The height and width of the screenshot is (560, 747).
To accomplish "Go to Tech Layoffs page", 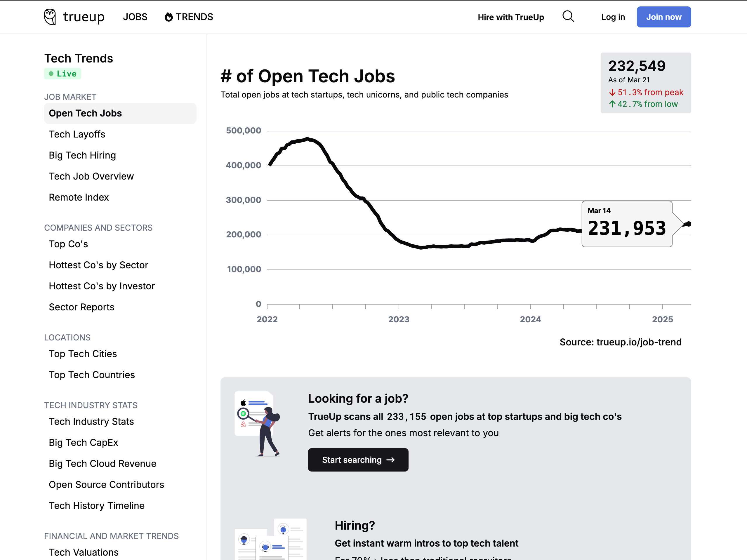I will point(77,134).
